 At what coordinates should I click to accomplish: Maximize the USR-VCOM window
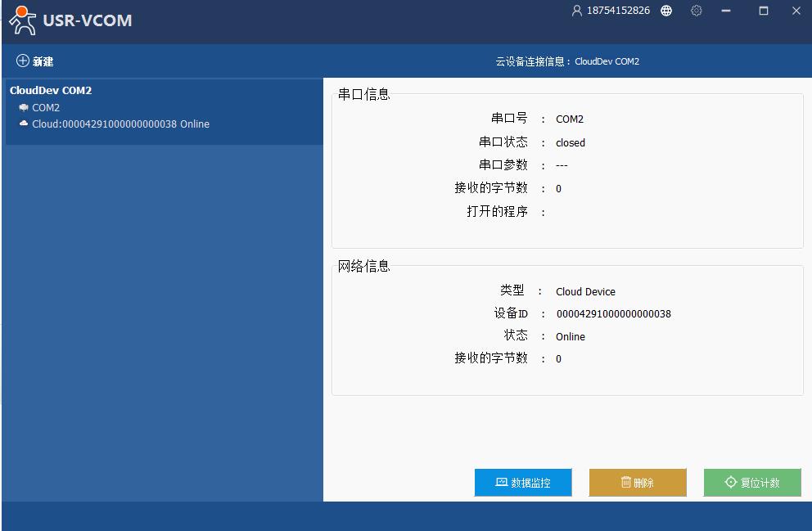pos(763,11)
